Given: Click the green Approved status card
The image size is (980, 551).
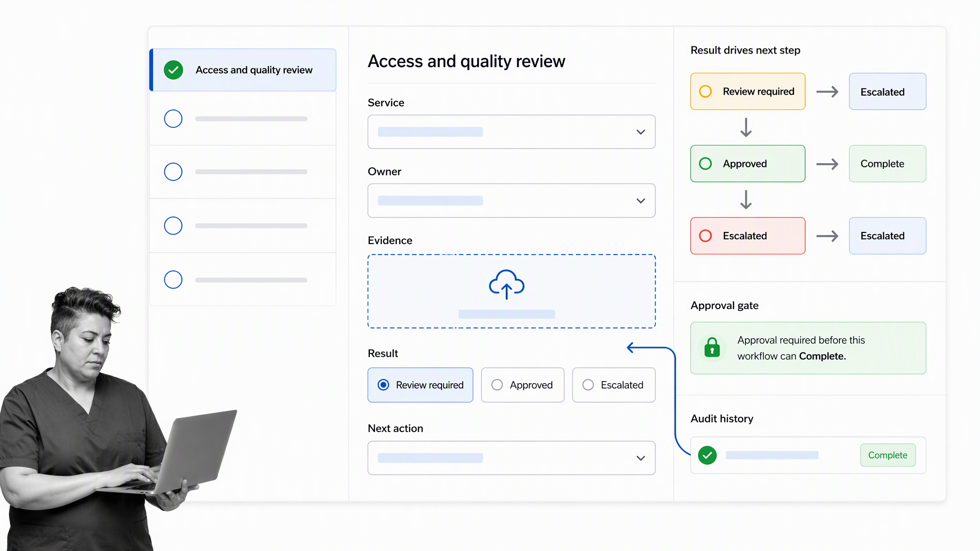Looking at the screenshot, I should [747, 164].
